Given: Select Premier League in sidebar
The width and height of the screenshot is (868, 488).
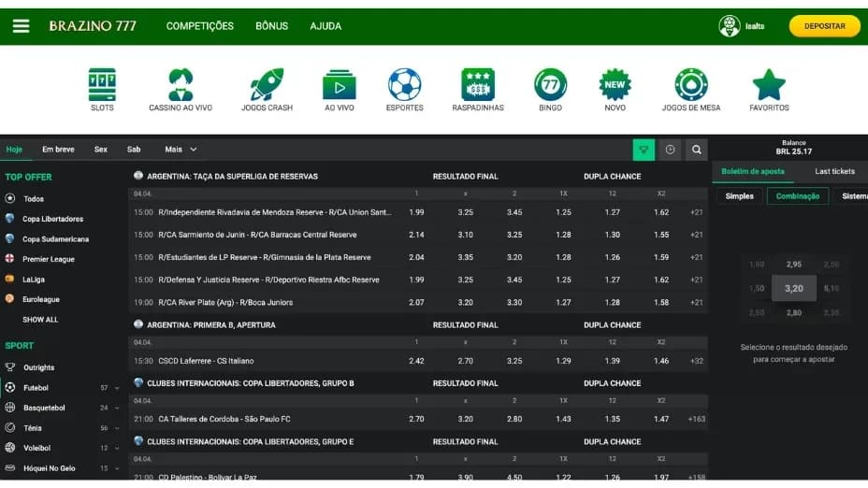Looking at the screenshot, I should point(48,259).
